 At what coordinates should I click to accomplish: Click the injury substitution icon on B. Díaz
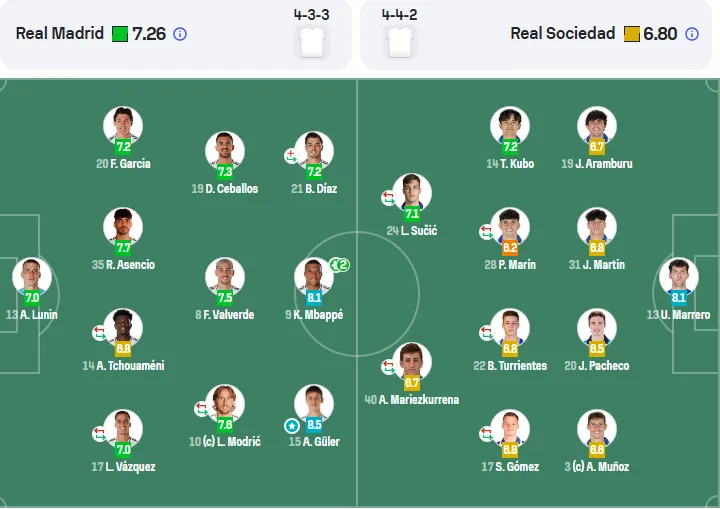tap(291, 156)
